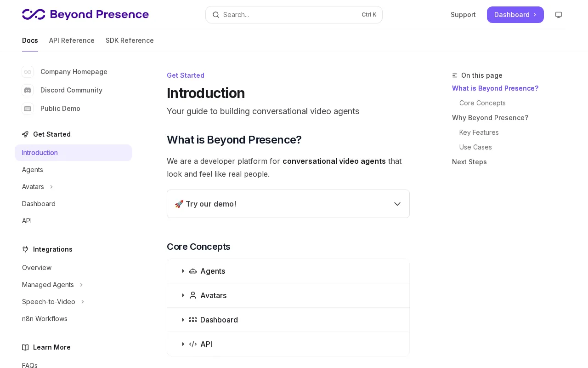Select Introduction in the sidebar
Viewport: 588px width, 368px height.
[73, 153]
